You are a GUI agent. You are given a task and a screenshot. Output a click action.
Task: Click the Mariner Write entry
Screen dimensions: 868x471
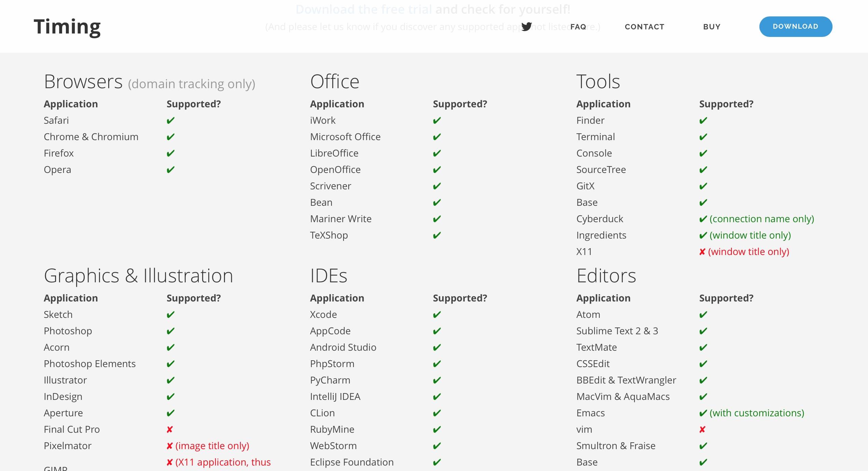pos(340,219)
